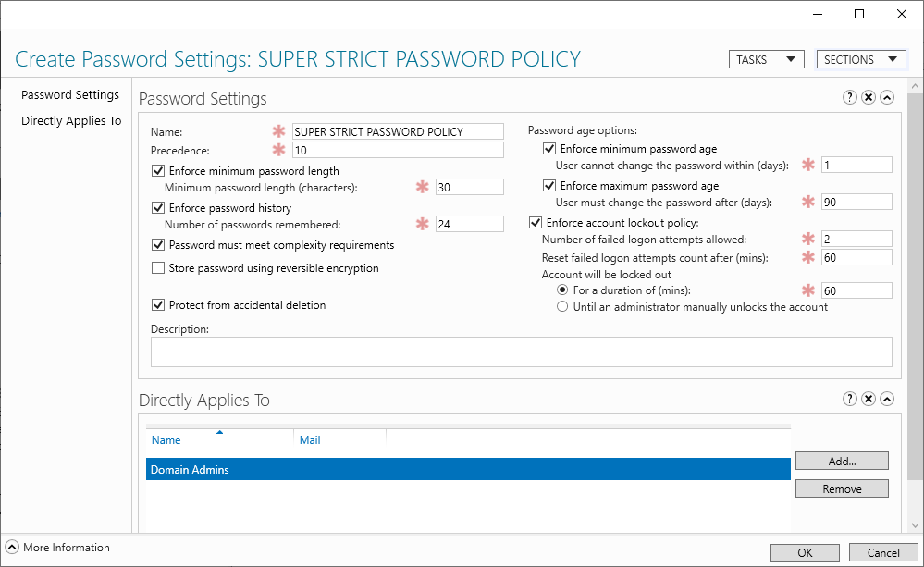Click the Precedence input field
Image resolution: width=924 pixels, height=567 pixels.
398,150
